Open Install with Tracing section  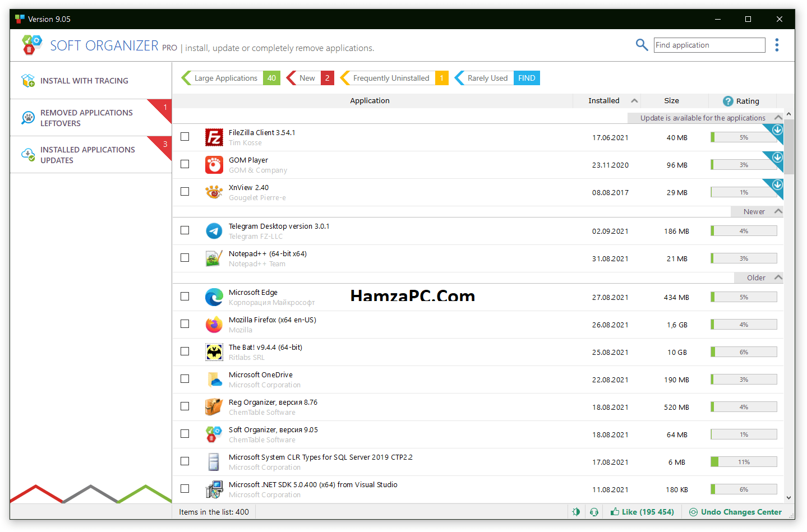91,81
